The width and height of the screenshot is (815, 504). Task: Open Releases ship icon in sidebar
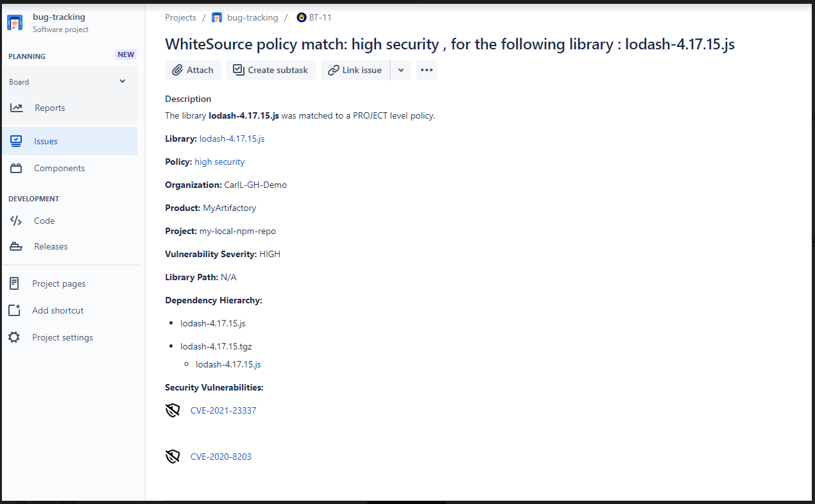[16, 246]
